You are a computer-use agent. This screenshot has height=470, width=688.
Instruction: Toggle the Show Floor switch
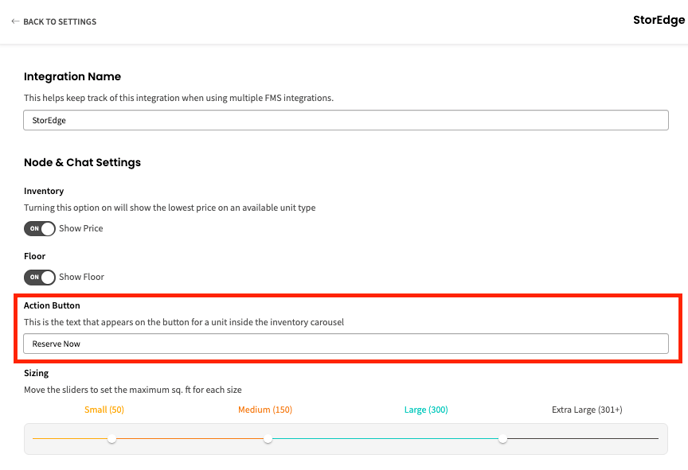click(40, 277)
